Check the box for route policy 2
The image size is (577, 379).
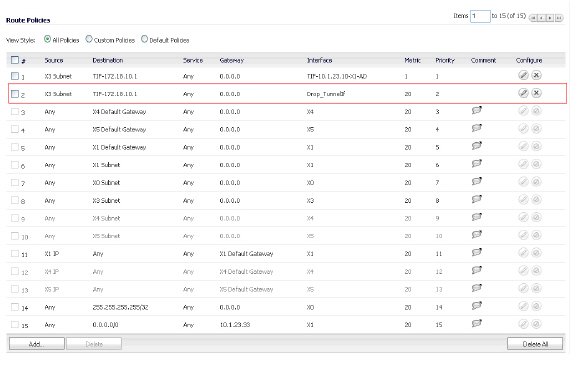click(x=15, y=94)
